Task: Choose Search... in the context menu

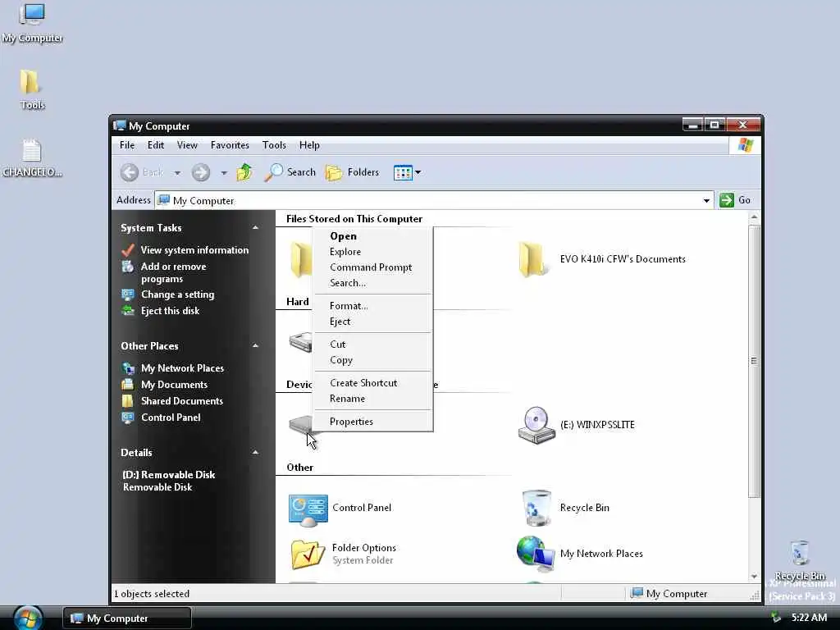Action: pyautogui.click(x=373, y=283)
